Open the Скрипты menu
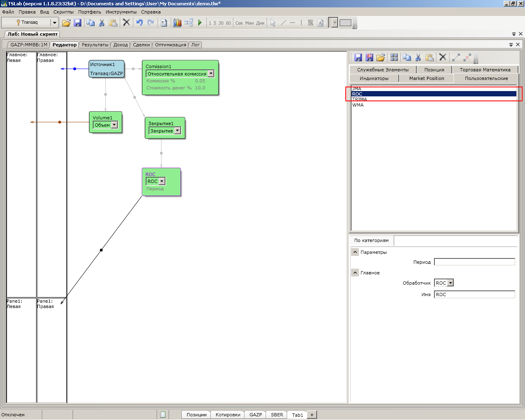The image size is (525, 420). pos(63,12)
